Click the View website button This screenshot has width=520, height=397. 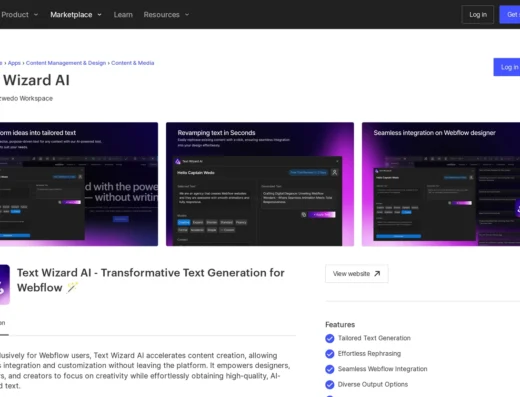coord(357,274)
